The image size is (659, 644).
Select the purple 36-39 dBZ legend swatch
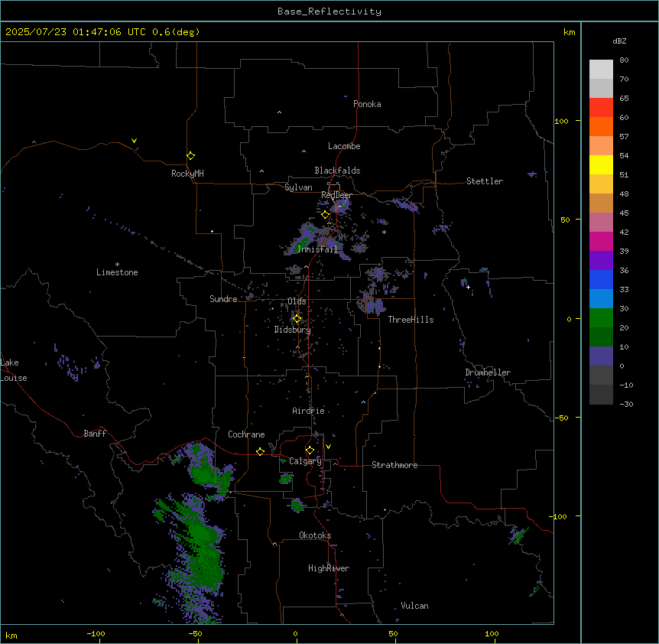[x=601, y=261]
